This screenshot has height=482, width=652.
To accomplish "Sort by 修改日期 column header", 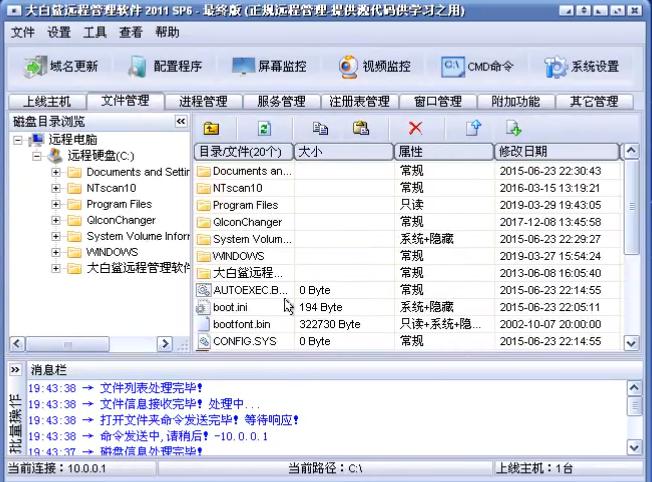I will tap(556, 152).
